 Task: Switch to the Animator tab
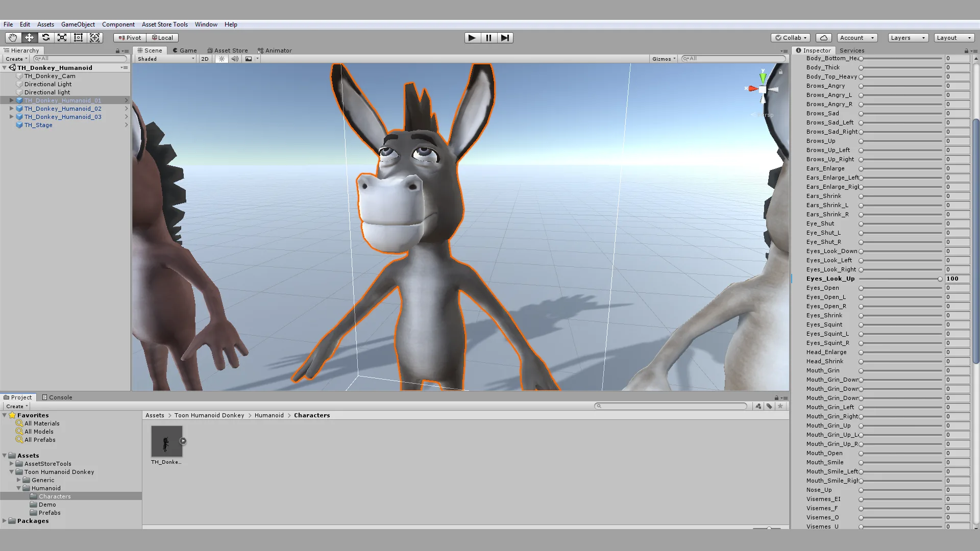pos(275,51)
